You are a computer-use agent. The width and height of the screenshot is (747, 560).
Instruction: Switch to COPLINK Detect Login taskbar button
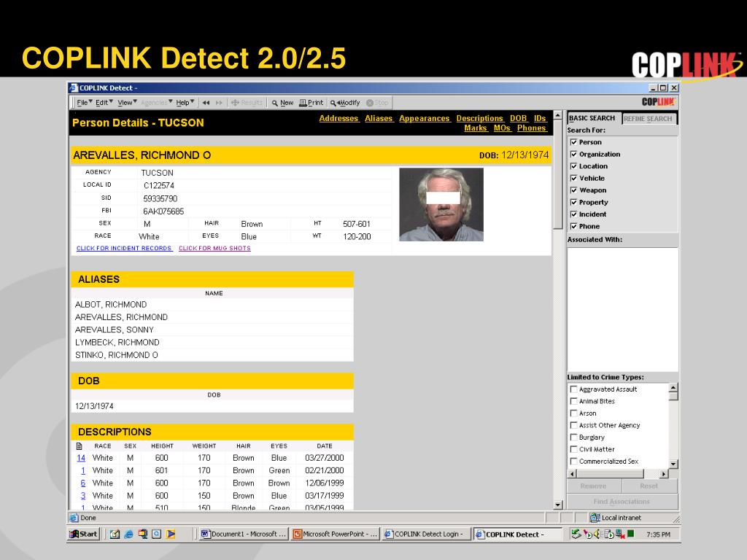click(426, 534)
